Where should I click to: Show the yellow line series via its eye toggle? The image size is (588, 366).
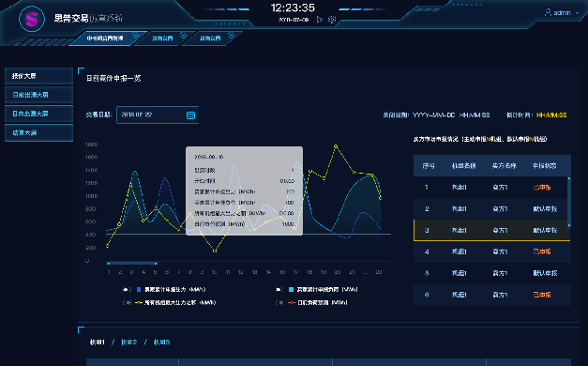tap(128, 302)
